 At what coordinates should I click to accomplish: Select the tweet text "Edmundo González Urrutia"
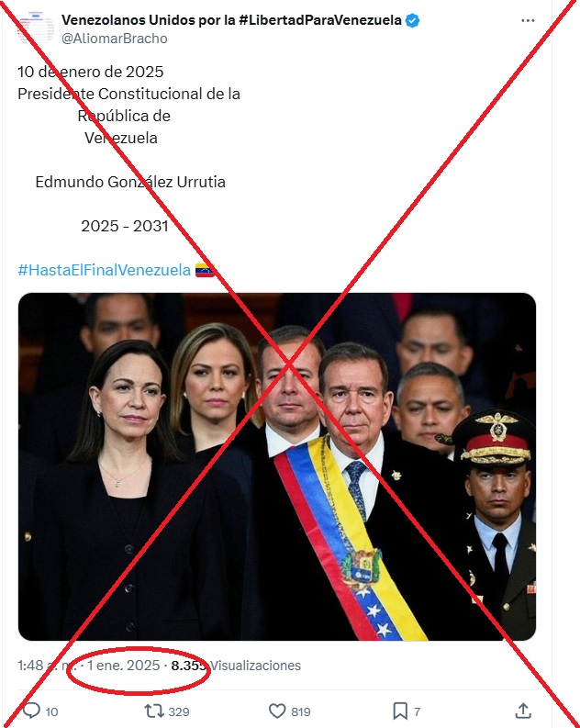click(x=130, y=182)
